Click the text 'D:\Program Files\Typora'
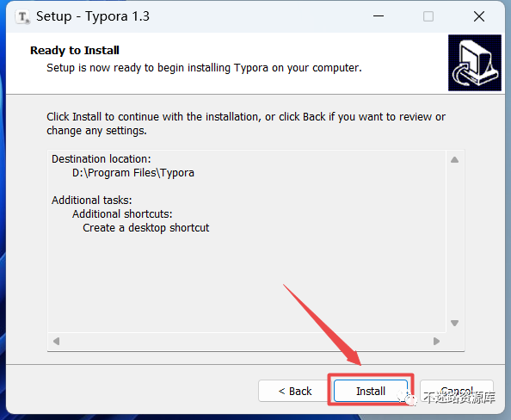Viewport: 511px width, 420px height. (133, 173)
